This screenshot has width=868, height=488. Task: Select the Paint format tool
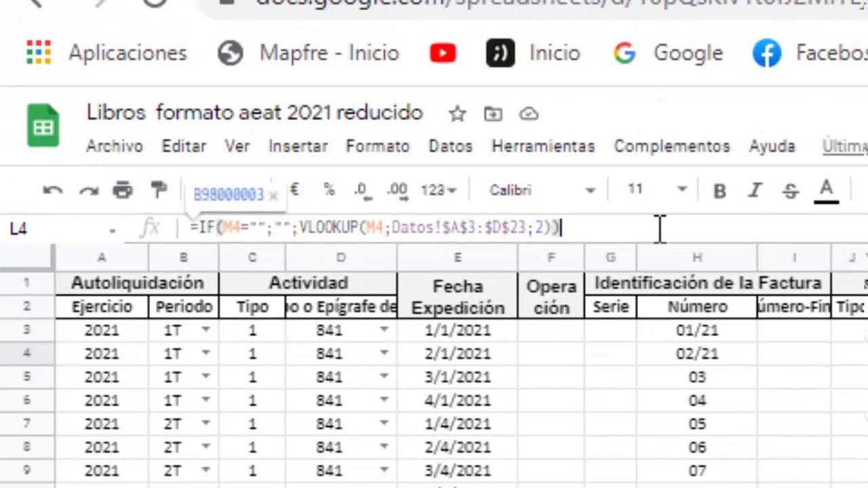tap(159, 190)
